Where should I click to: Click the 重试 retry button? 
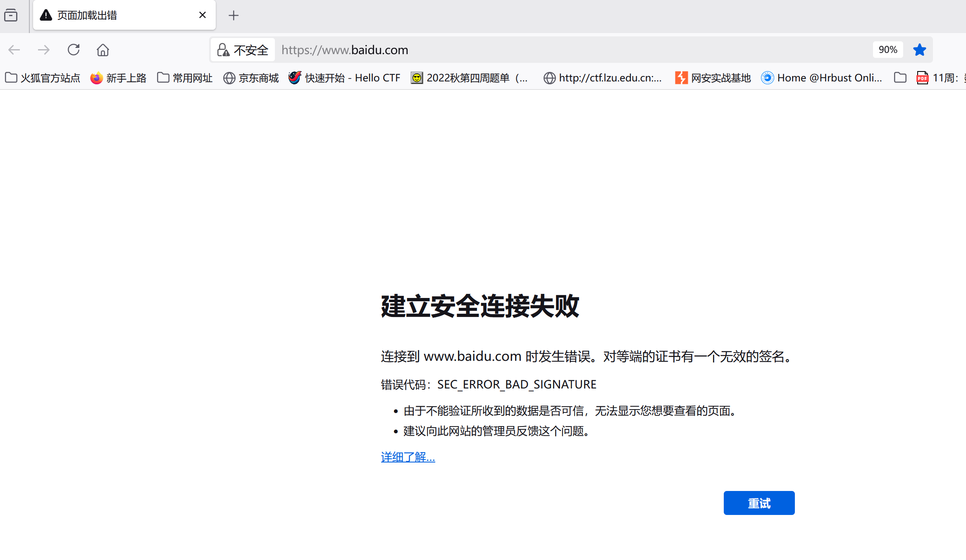tap(759, 503)
